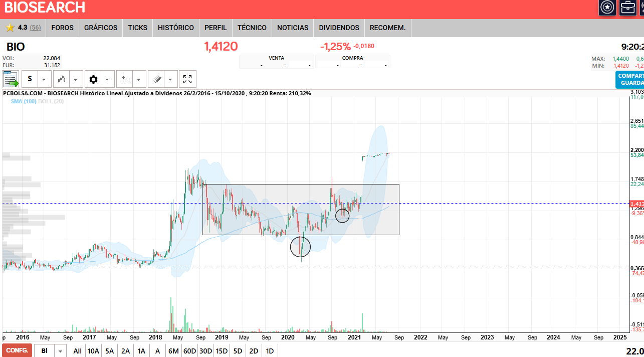Screen dimensions: 644x357
Task: Select the 2A time range
Action: coord(125,351)
